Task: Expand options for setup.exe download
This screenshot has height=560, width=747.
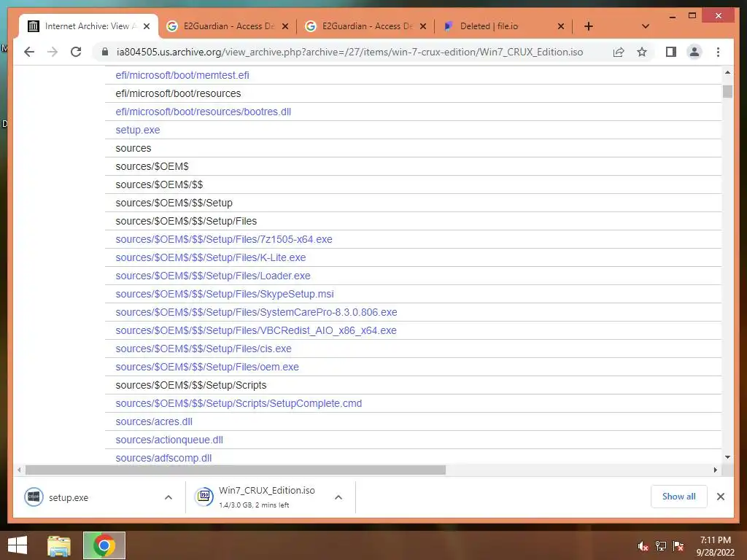Action: click(x=169, y=497)
